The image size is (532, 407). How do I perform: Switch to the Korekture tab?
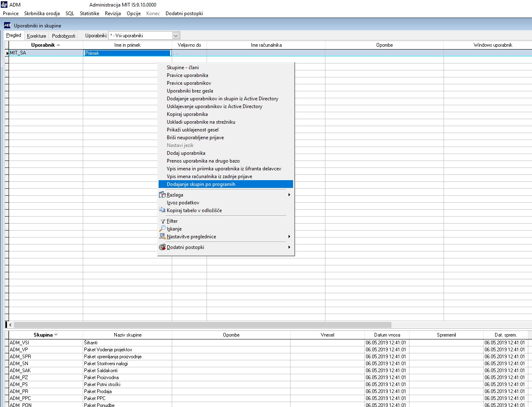36,36
